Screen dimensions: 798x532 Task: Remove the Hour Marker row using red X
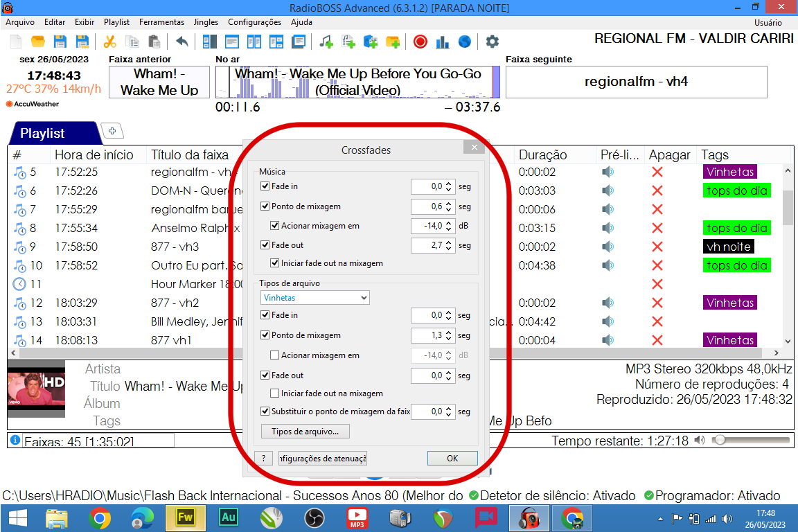657,284
